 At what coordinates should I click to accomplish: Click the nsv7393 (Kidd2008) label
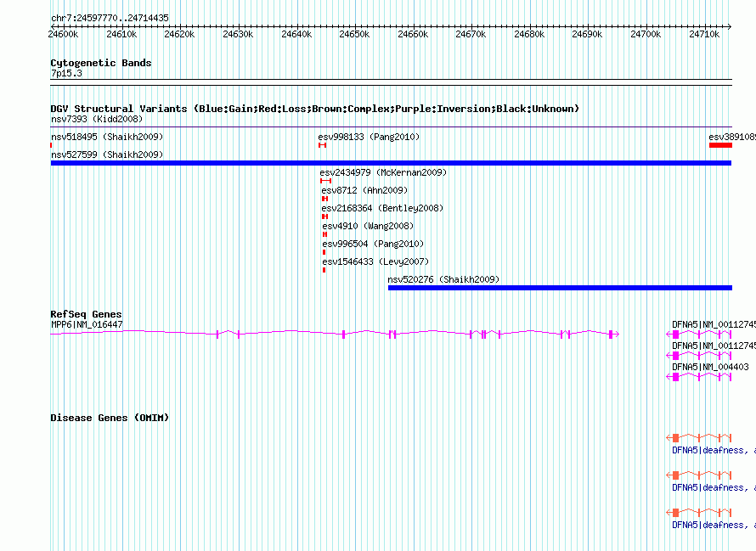pyautogui.click(x=97, y=119)
